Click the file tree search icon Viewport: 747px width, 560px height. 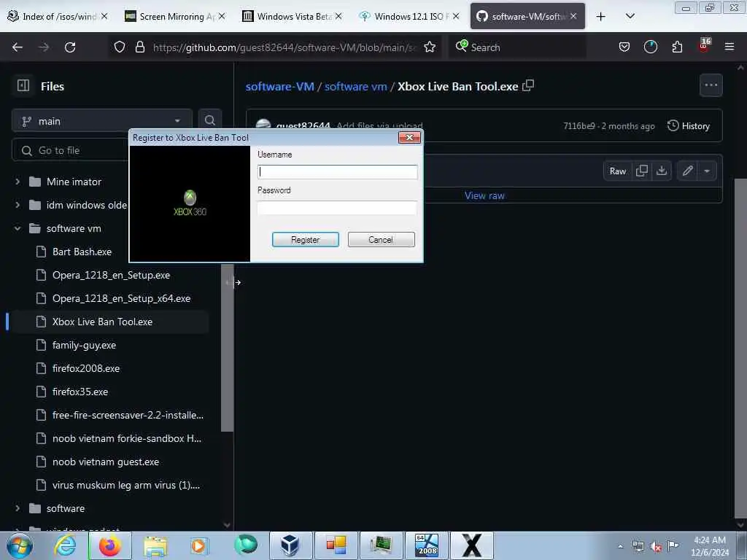pos(209,120)
